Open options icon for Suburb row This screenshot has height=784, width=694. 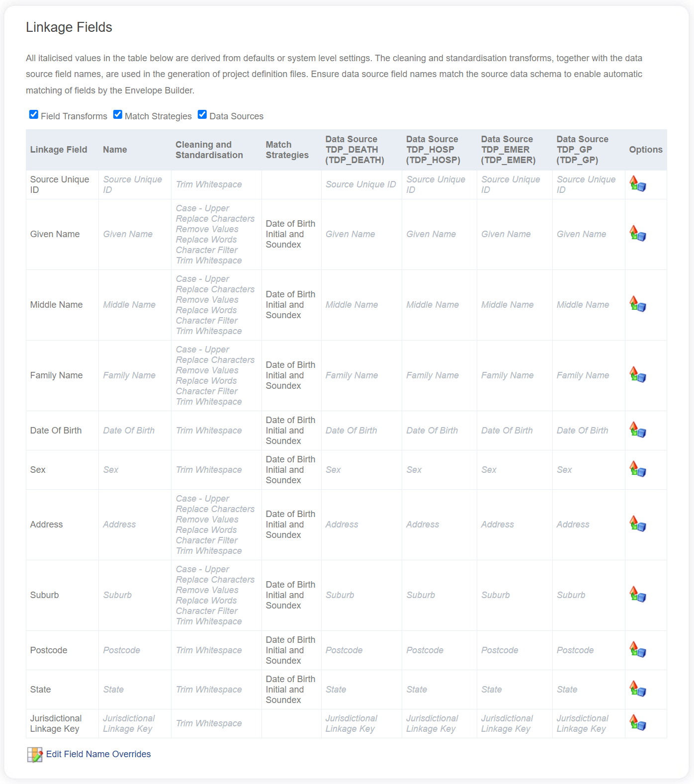click(x=638, y=595)
